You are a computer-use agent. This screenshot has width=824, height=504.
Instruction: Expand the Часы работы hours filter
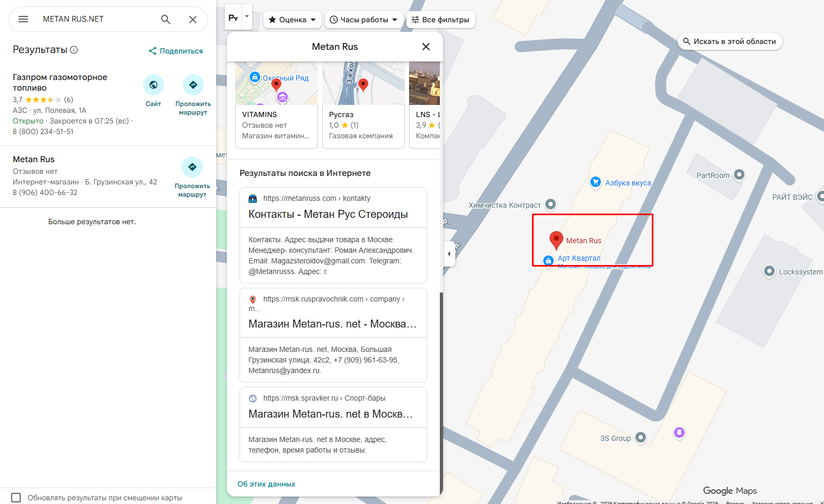364,20
